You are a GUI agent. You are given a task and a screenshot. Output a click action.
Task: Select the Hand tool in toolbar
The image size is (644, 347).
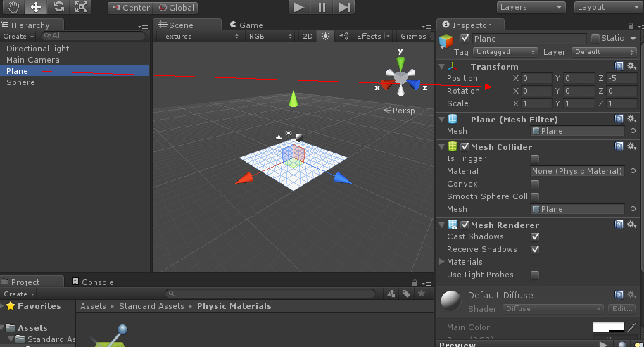click(12, 7)
